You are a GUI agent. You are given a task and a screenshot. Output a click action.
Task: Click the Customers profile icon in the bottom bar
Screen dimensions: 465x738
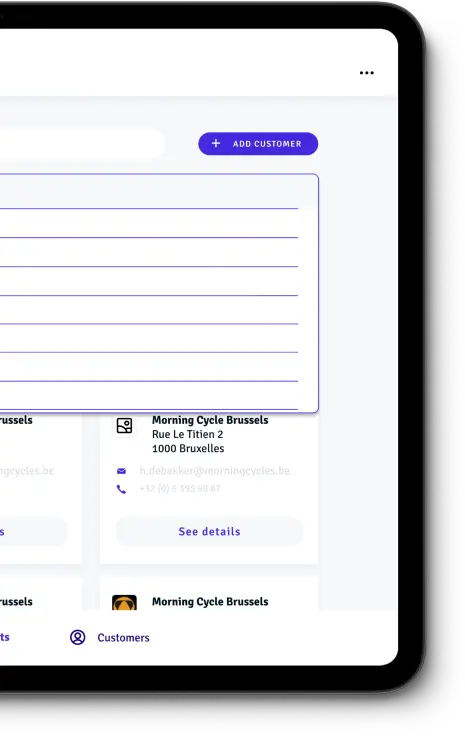point(78,637)
